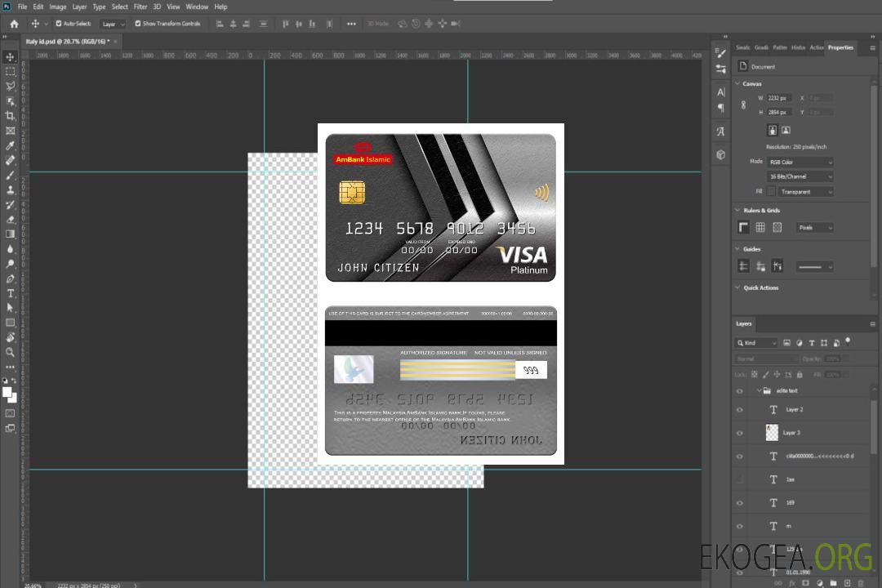This screenshot has width=882, height=588.
Task: Choose the Polygonal Lasso tool
Action: click(10, 86)
